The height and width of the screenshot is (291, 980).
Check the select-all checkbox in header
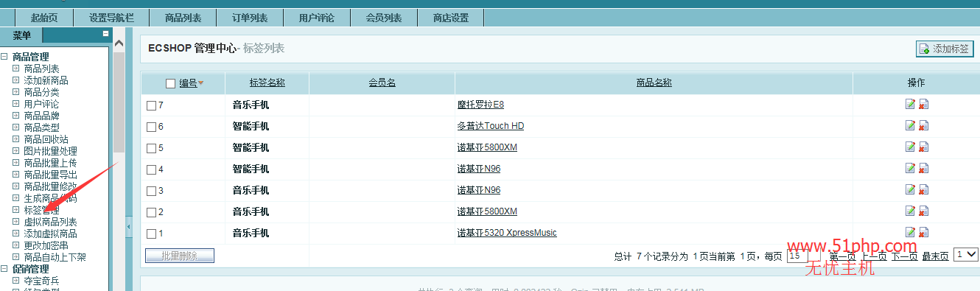(x=171, y=83)
